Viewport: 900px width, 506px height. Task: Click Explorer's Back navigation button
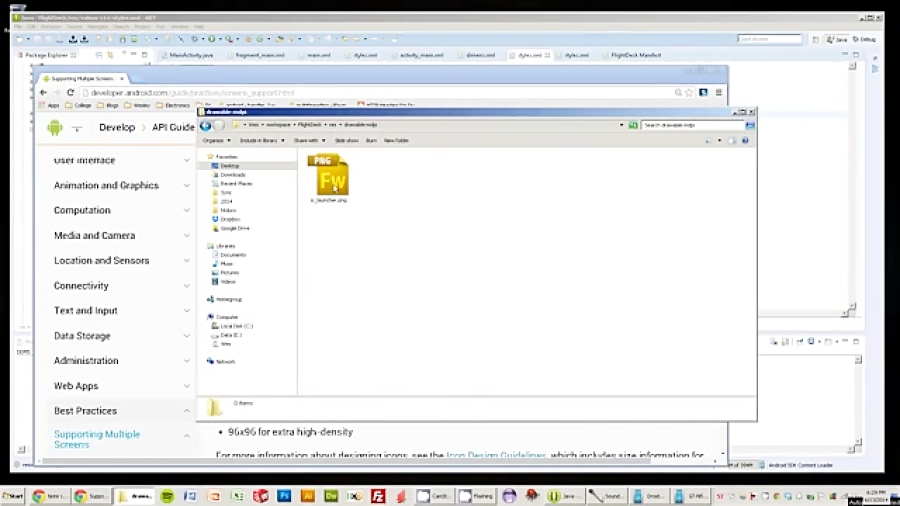click(x=205, y=126)
